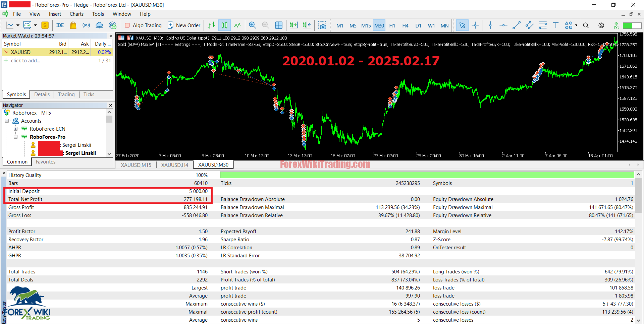
Task: Take a chart screenshot with camera icon
Action: [x=322, y=25]
